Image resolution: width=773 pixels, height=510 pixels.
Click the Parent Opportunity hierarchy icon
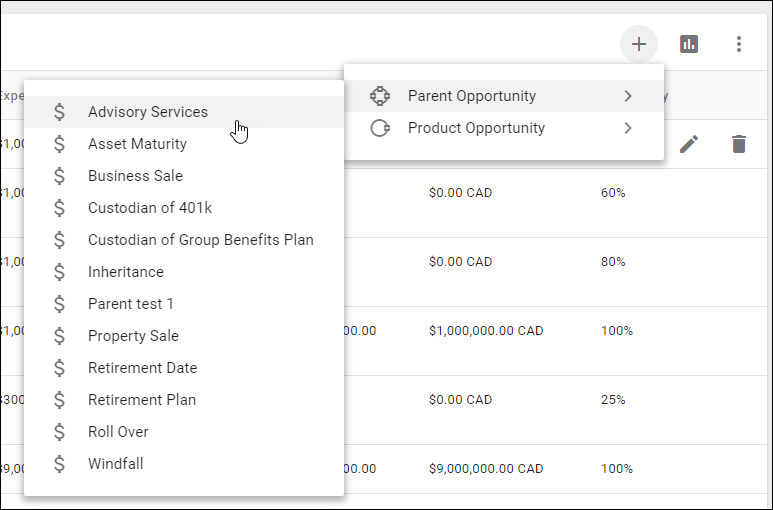pos(379,96)
